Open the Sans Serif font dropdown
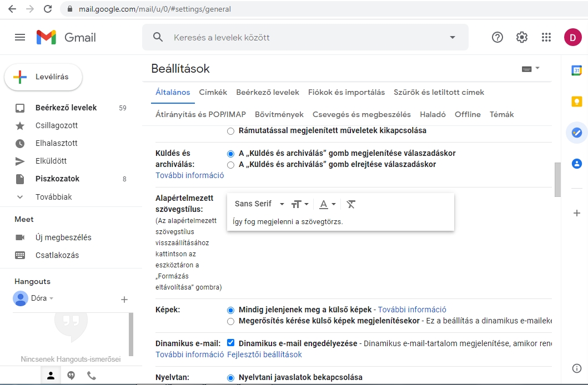 click(x=259, y=204)
